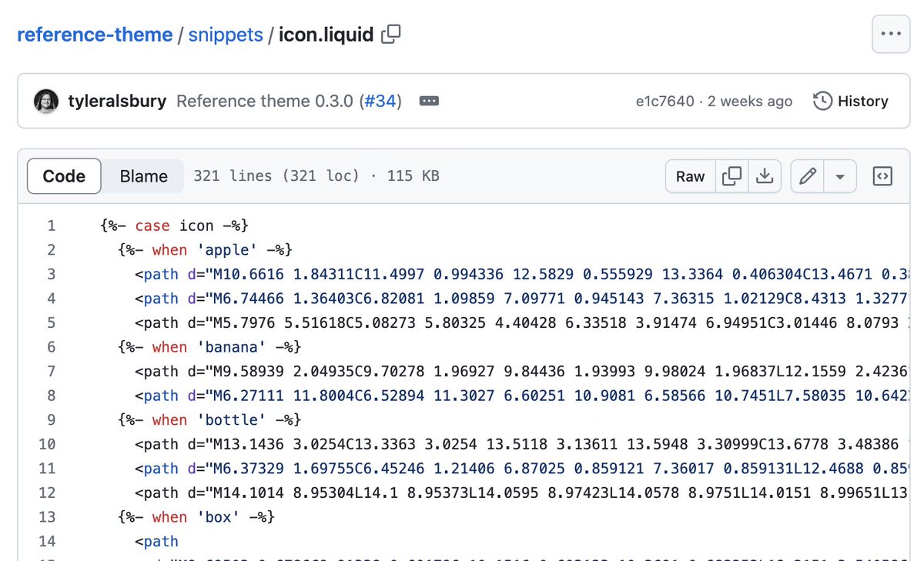Copy raw file contents
Screen dimensions: 924x561
pos(731,176)
